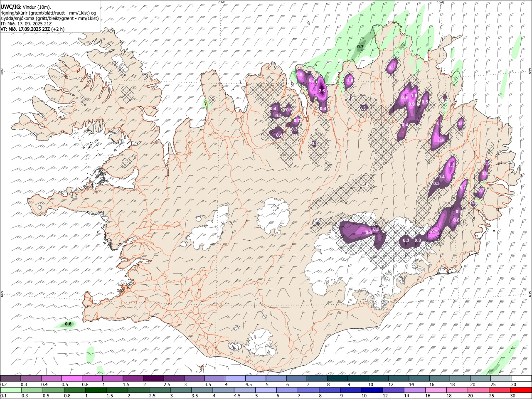Screen dimensions: 532x399
Task: Select the palest green 0.1–0.3 rain swatch
Action: click(11, 390)
